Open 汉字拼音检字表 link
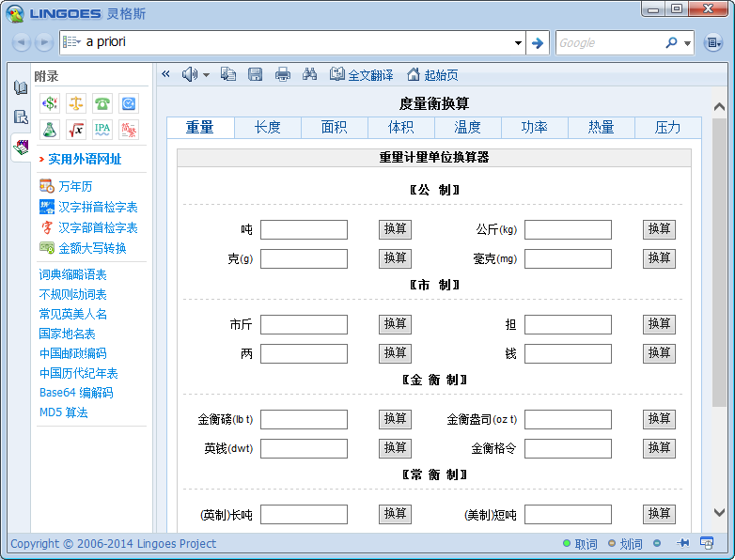735x560 pixels. point(98,207)
